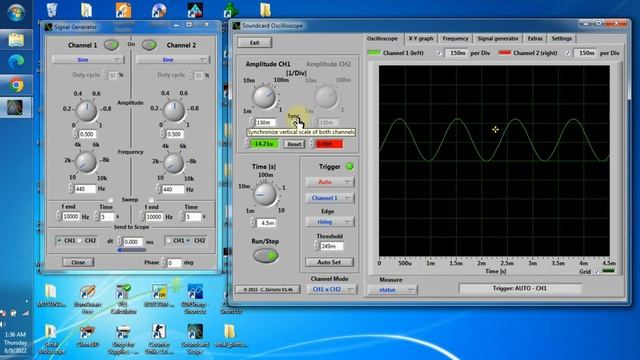Click the volume speaker icon in the system tray
The image size is (640, 360).
3,324
